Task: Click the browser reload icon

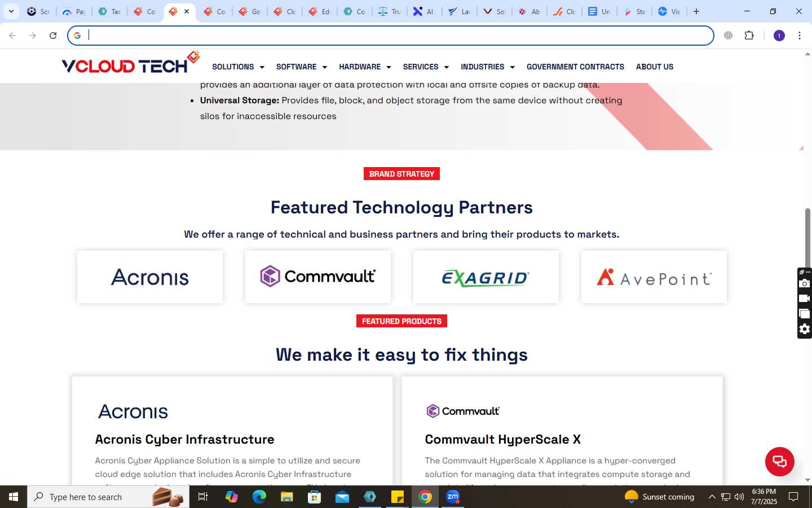Action: 53,36
